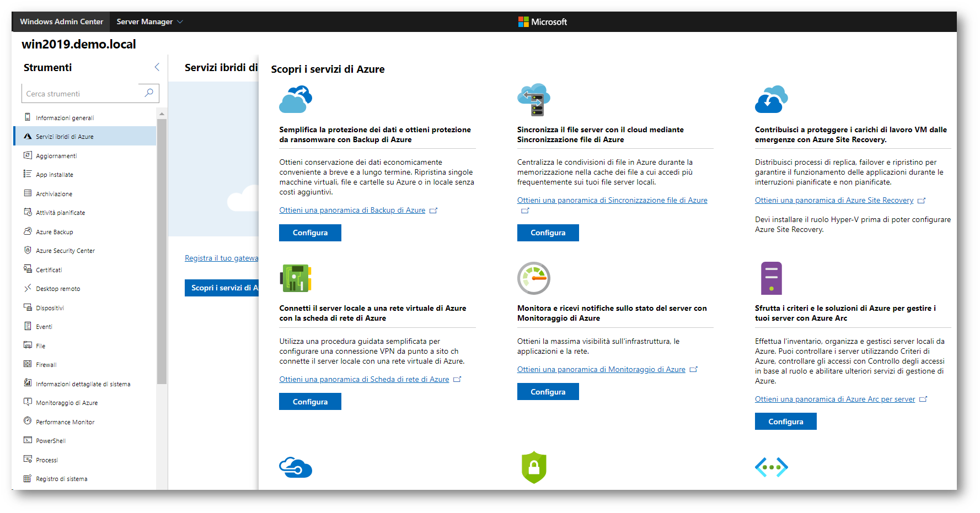Click the Performance Monitor icon

tap(28, 422)
